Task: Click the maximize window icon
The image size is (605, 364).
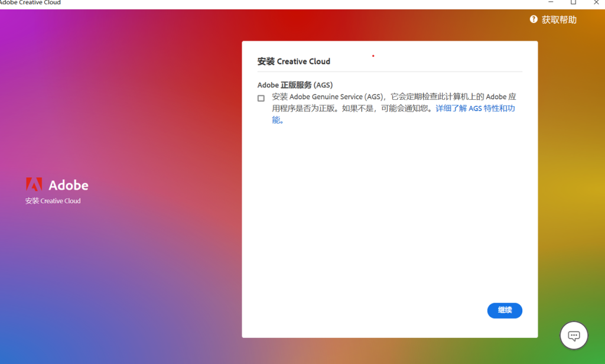Action: click(x=573, y=2)
